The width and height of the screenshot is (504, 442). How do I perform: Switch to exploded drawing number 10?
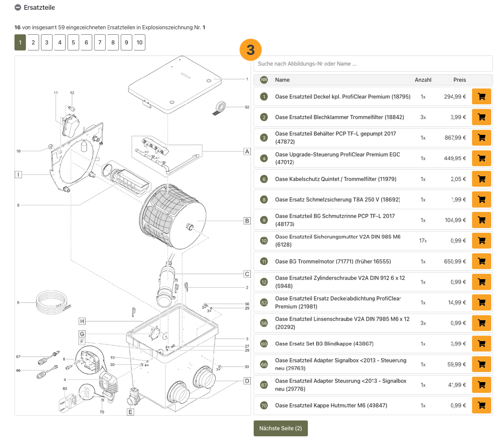(139, 43)
